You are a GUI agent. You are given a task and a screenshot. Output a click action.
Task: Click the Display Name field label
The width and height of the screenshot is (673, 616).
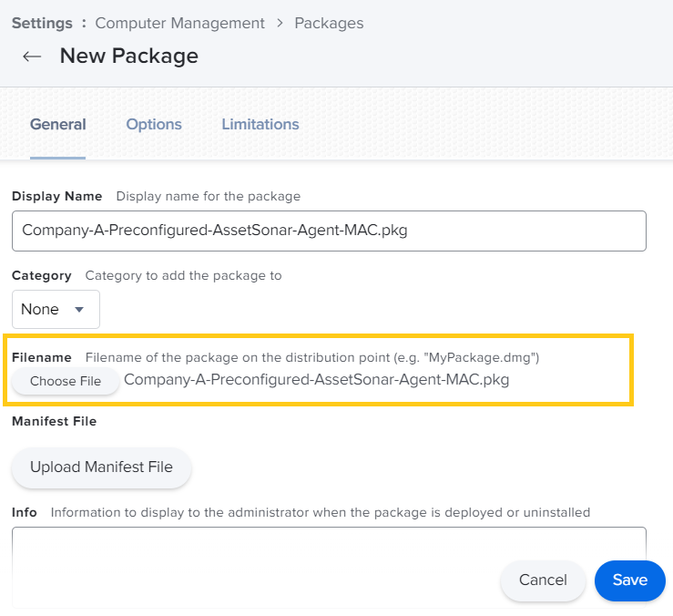pyautogui.click(x=56, y=196)
